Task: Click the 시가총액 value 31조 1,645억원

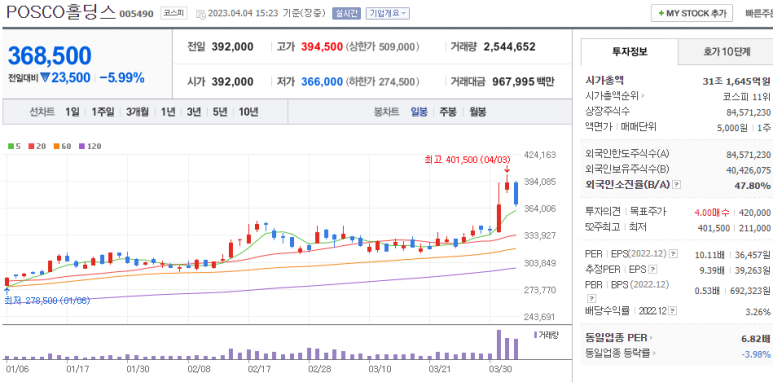Action: 737,81
